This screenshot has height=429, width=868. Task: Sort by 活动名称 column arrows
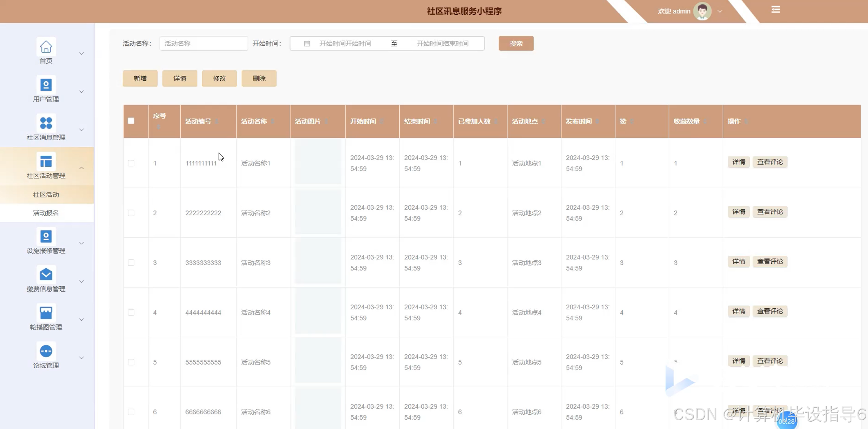click(272, 122)
